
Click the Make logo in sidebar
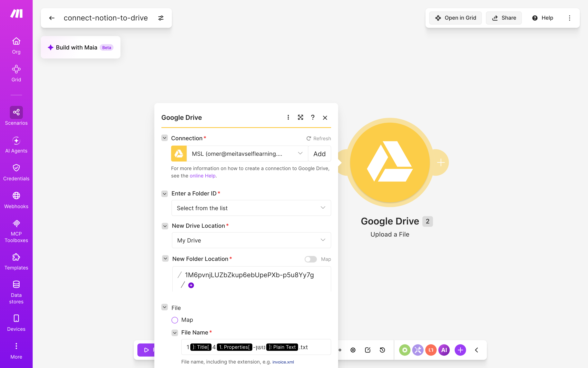(x=16, y=13)
